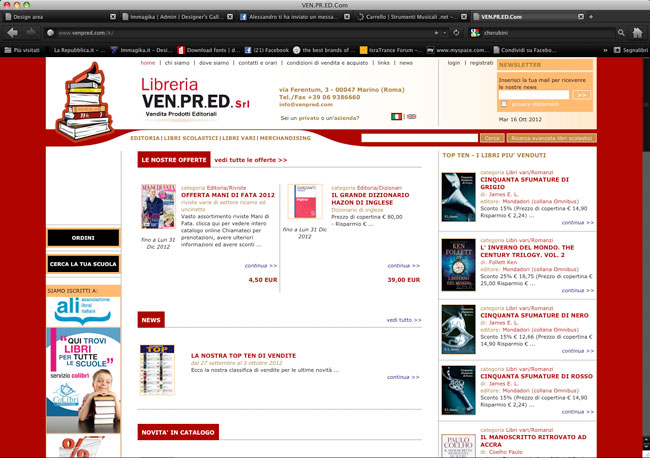Open the IsraTrance Forum bookmark
Viewport: 650px width, 458px height.
click(x=391, y=50)
